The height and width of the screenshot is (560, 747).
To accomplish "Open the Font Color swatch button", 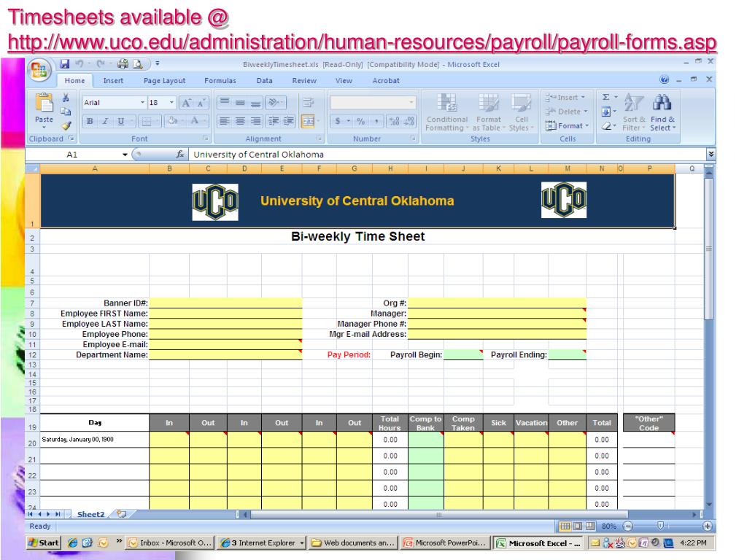I will (x=194, y=122).
